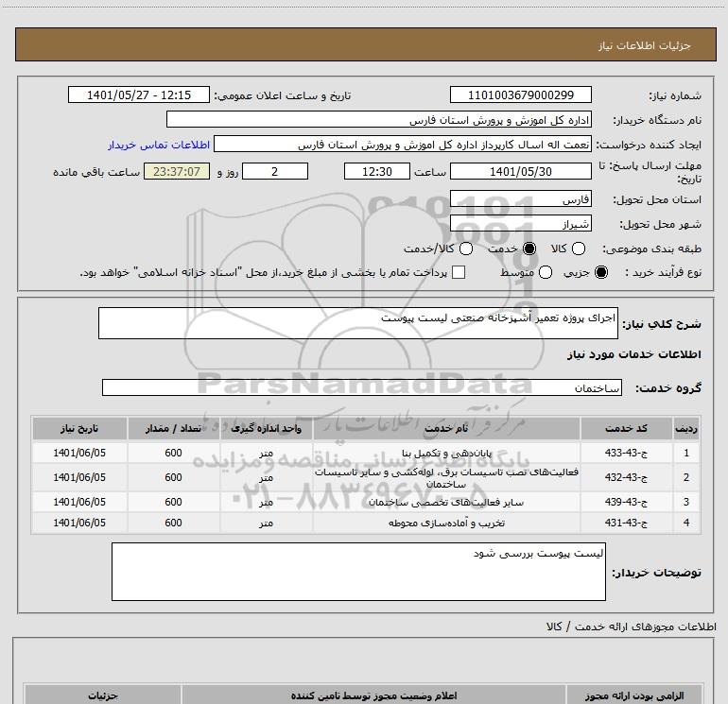Click the پایان‌دهی و تکمیل بنا service name

(x=446, y=453)
